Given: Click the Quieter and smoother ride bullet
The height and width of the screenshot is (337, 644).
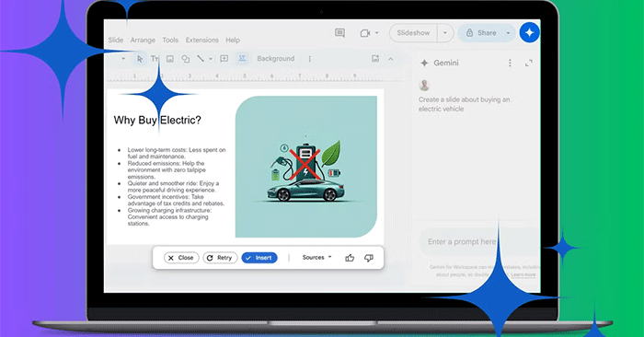Looking at the screenshot, I should click(173, 187).
